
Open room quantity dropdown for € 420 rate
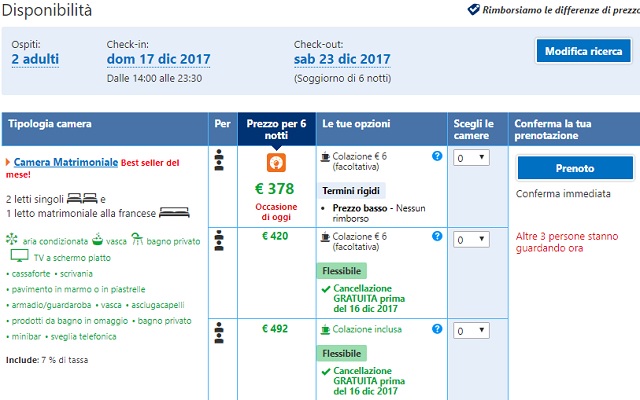tap(471, 240)
